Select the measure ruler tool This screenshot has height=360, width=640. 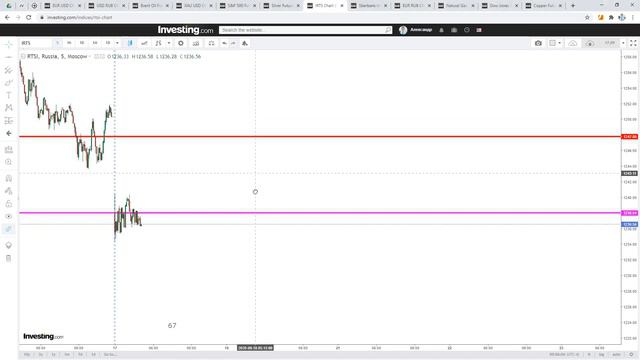pos(9,149)
